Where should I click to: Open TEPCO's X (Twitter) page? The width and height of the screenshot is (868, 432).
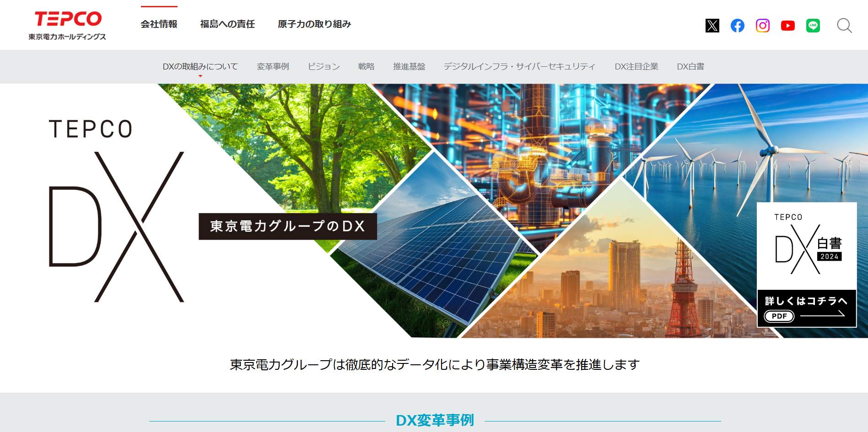tap(712, 26)
